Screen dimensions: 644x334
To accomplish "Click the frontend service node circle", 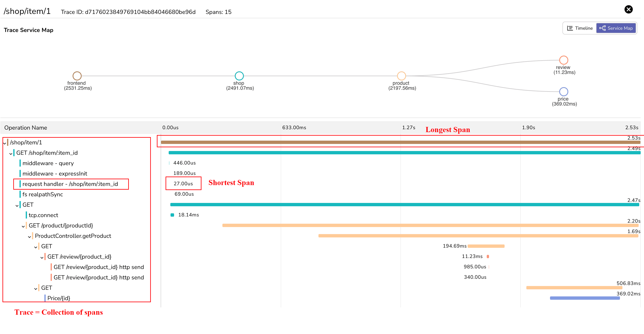I will click(x=77, y=76).
